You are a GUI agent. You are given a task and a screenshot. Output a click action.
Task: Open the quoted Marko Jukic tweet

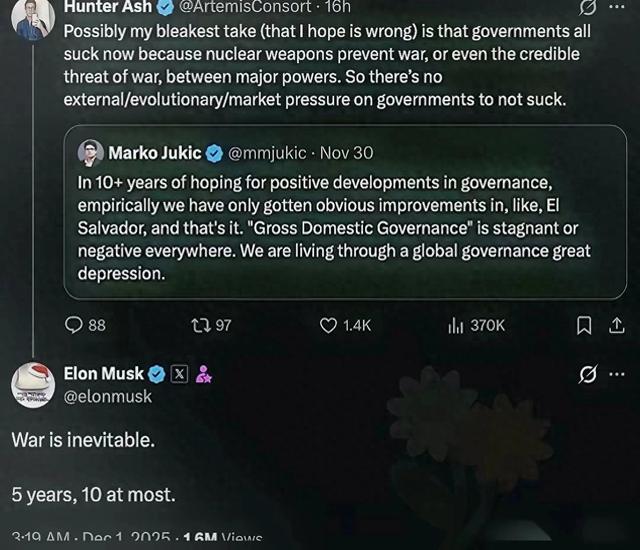point(347,229)
